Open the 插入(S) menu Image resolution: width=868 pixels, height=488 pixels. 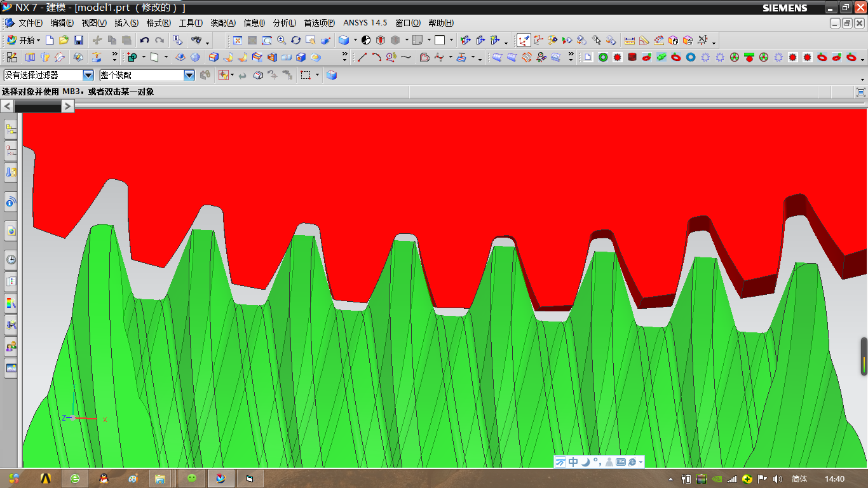click(126, 23)
